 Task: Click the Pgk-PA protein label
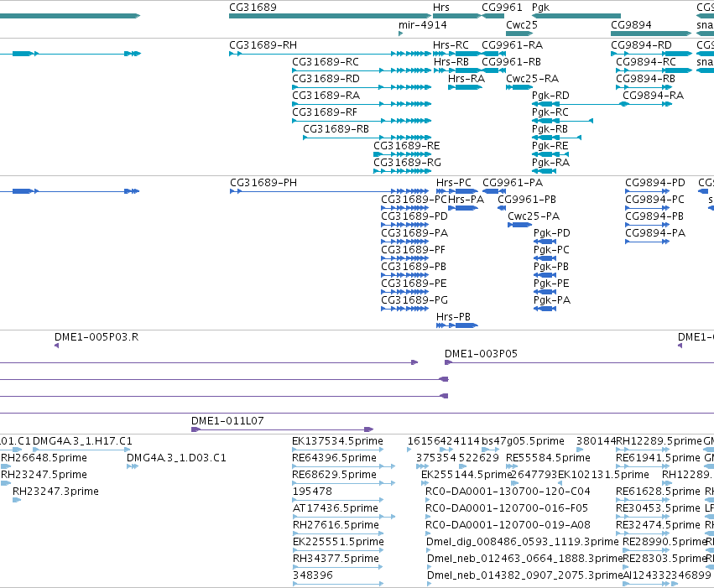point(552,300)
